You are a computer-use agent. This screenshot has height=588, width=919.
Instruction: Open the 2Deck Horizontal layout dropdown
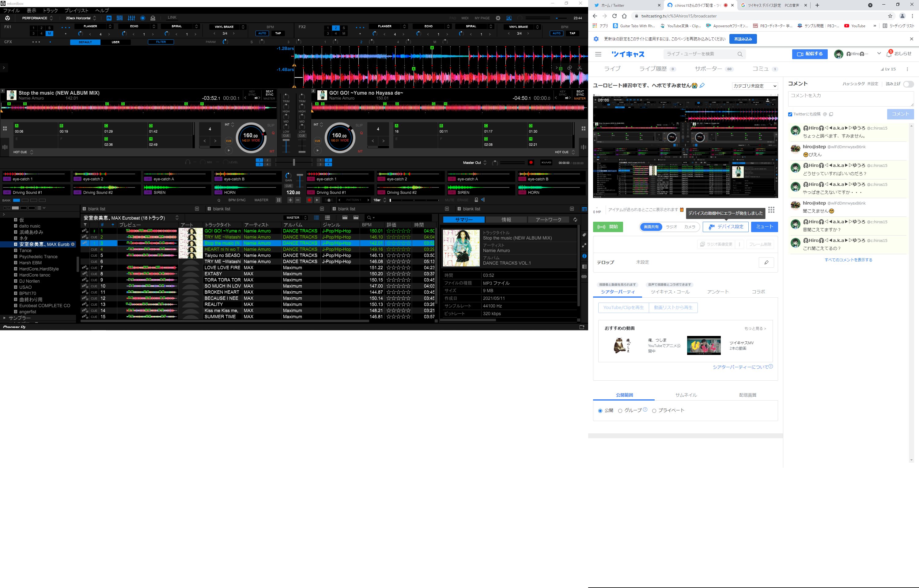(81, 18)
